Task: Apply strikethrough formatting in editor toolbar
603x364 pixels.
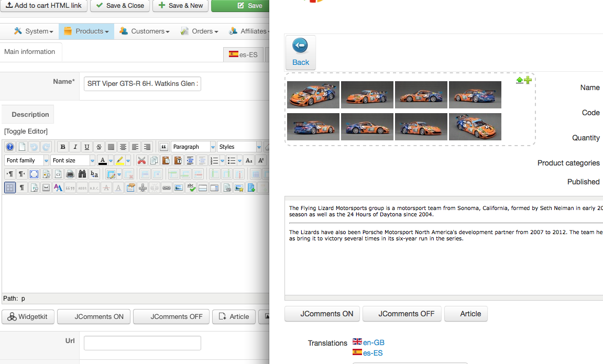Action: (x=99, y=147)
